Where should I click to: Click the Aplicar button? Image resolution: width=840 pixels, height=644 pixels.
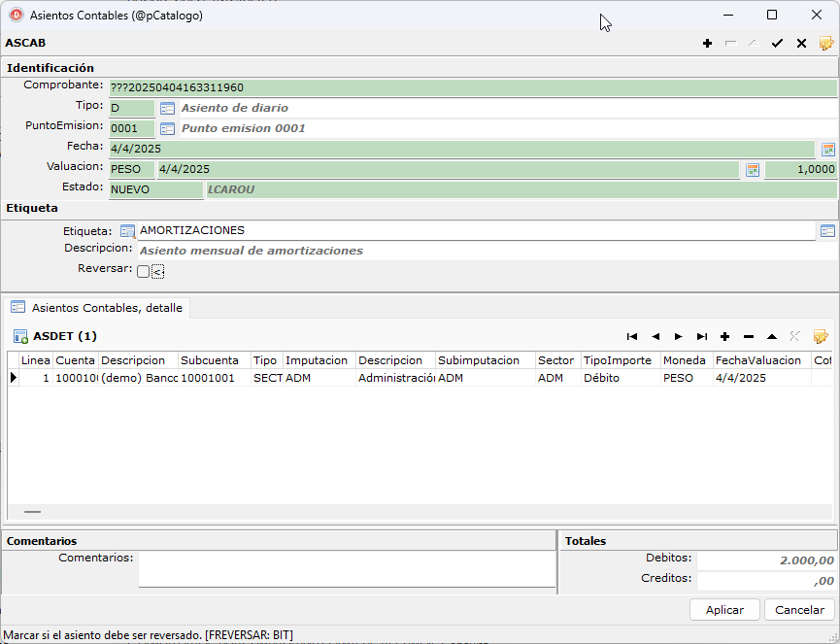tap(724, 610)
